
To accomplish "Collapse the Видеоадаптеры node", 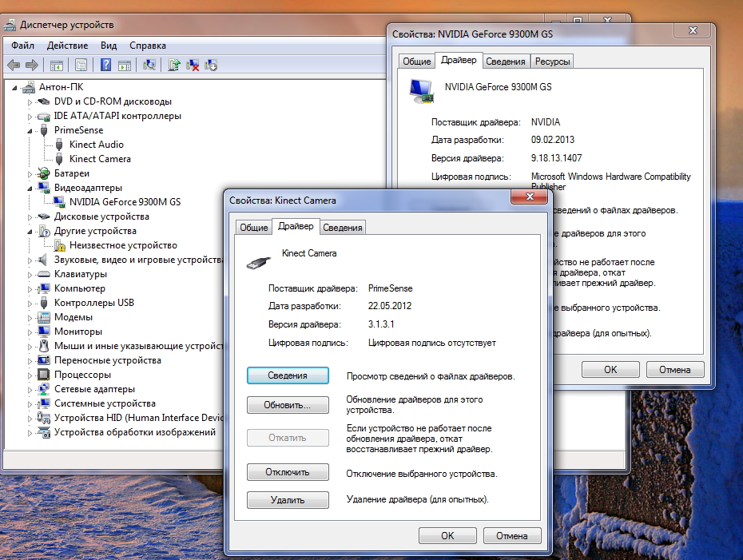I will [30, 189].
